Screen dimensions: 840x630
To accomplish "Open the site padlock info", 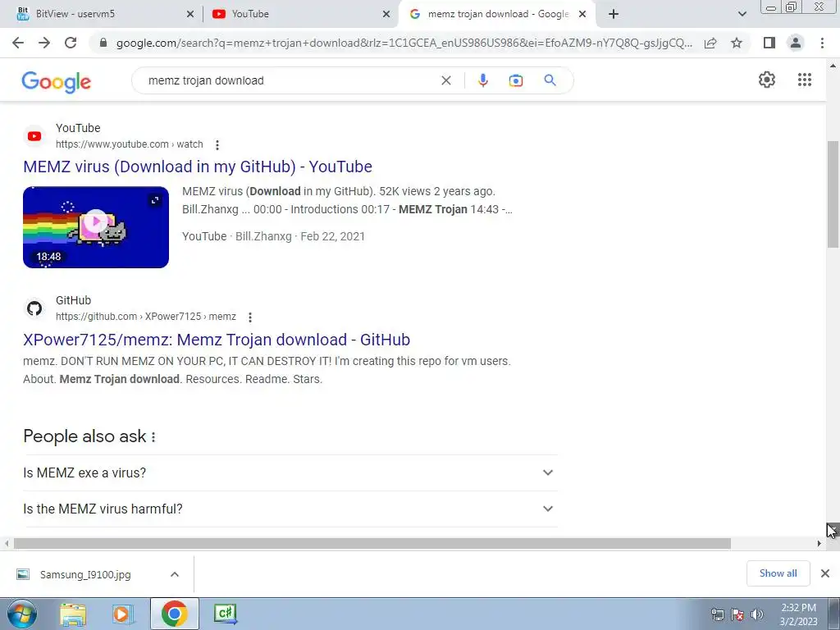I will (103, 43).
